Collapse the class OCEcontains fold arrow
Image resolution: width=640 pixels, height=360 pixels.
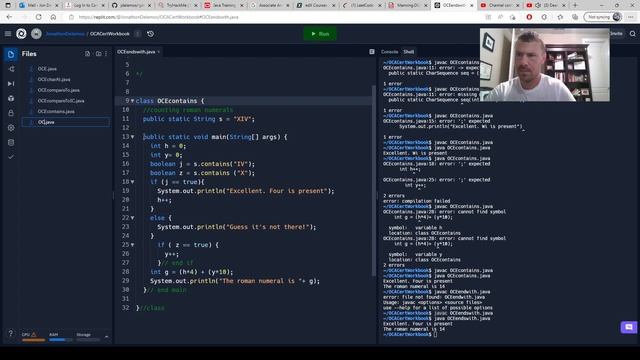click(x=132, y=101)
